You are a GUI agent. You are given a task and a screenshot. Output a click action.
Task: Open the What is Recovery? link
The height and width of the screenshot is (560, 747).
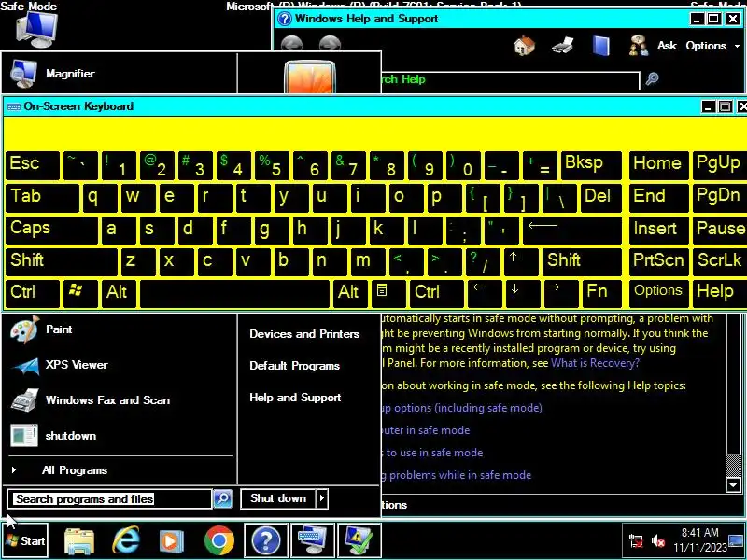coord(595,363)
